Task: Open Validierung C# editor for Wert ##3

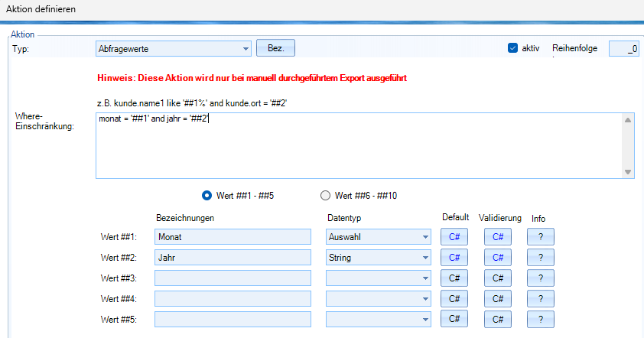Action: [x=498, y=278]
